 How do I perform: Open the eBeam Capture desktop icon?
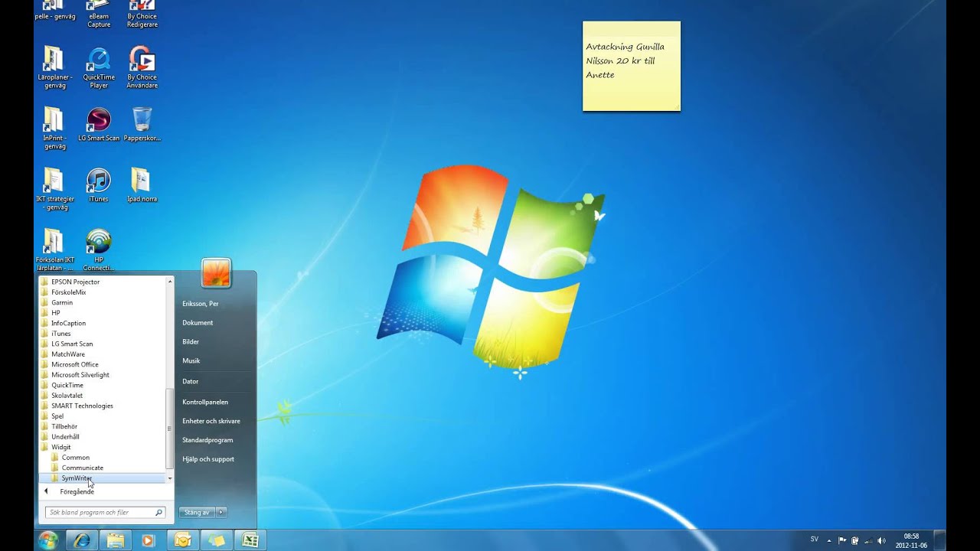[x=99, y=14]
